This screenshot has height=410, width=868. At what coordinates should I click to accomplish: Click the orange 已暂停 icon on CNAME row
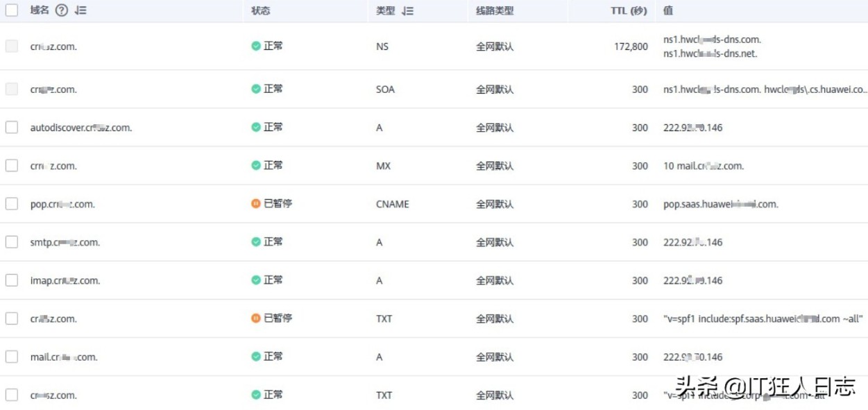coord(256,204)
